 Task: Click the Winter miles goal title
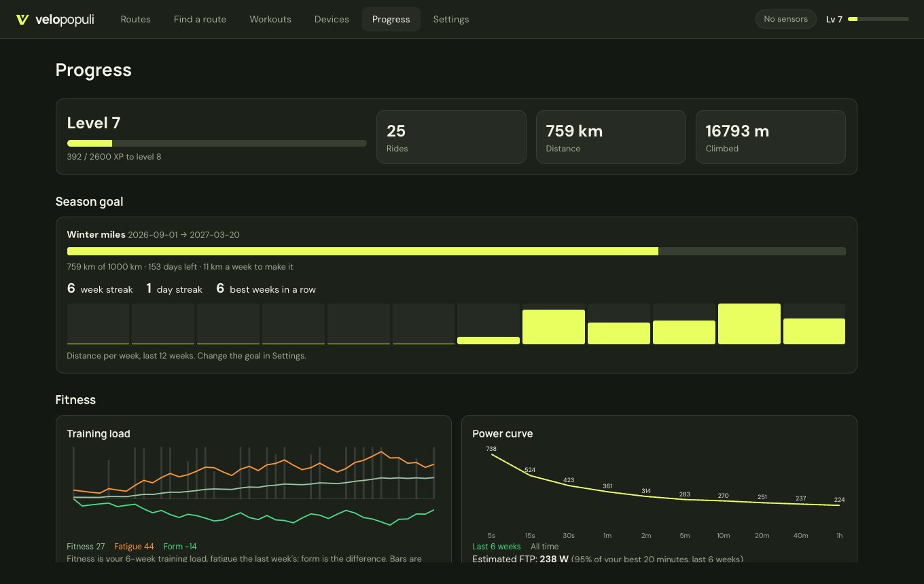click(x=96, y=234)
